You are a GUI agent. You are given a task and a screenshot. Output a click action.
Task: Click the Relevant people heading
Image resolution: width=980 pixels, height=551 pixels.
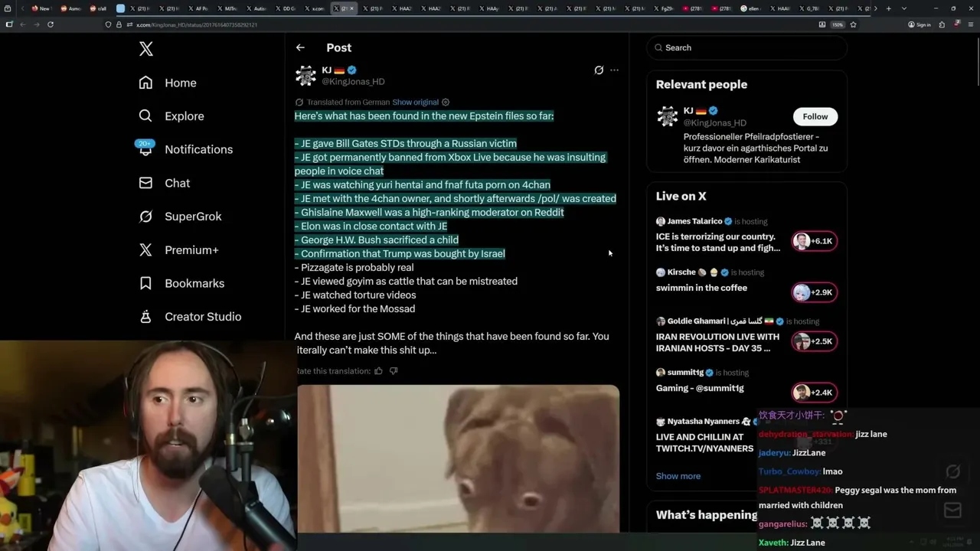701,84
